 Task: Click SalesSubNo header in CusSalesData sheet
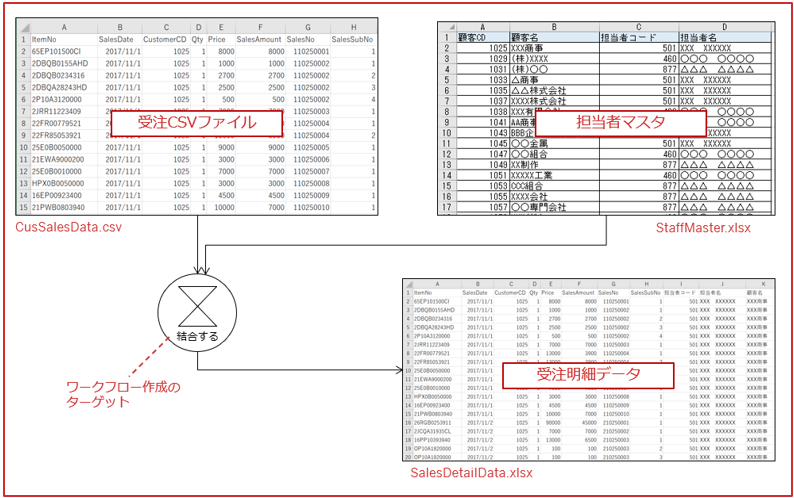click(352, 40)
